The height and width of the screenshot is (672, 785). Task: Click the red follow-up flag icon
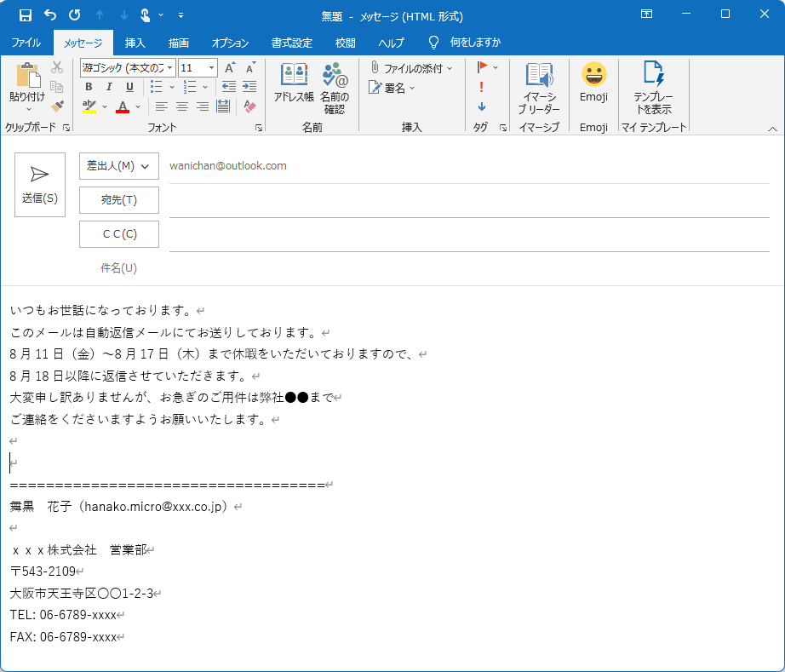(482, 67)
